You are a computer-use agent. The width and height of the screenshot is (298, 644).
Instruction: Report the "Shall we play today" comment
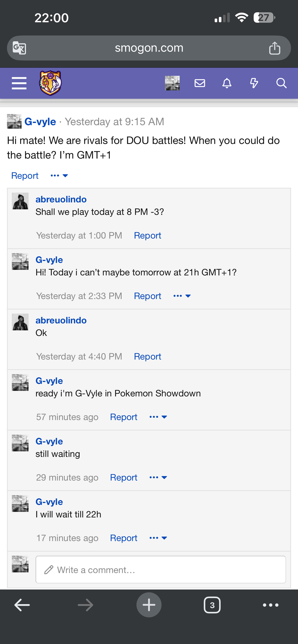pos(147,236)
